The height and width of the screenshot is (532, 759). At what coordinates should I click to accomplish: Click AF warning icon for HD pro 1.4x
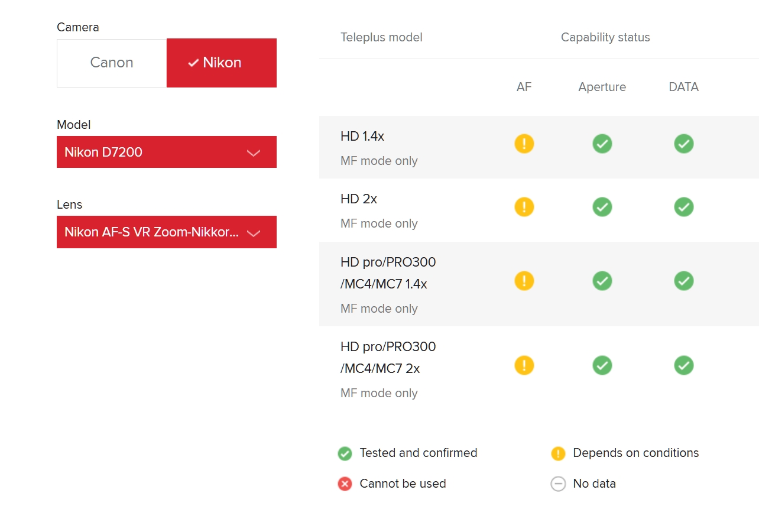pos(524,281)
